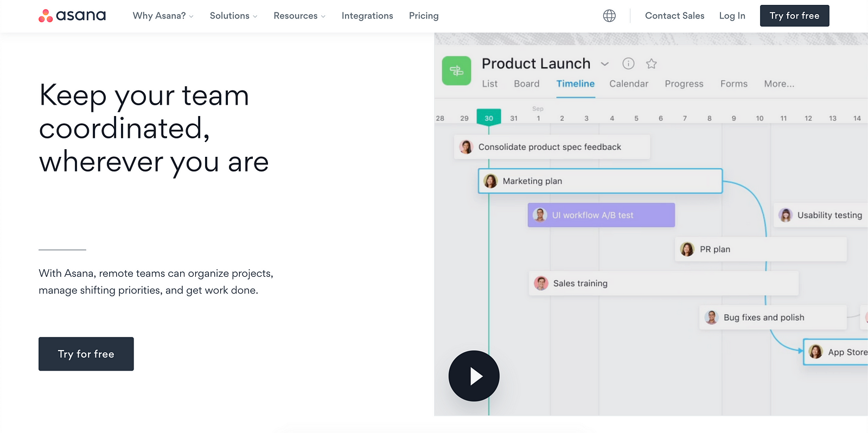Star the Product Launch project
The height and width of the screenshot is (433, 868).
pyautogui.click(x=652, y=63)
